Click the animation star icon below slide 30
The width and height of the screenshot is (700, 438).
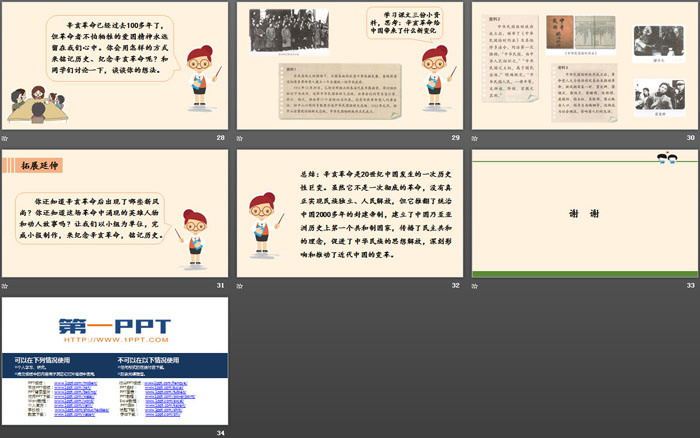tap(475, 138)
